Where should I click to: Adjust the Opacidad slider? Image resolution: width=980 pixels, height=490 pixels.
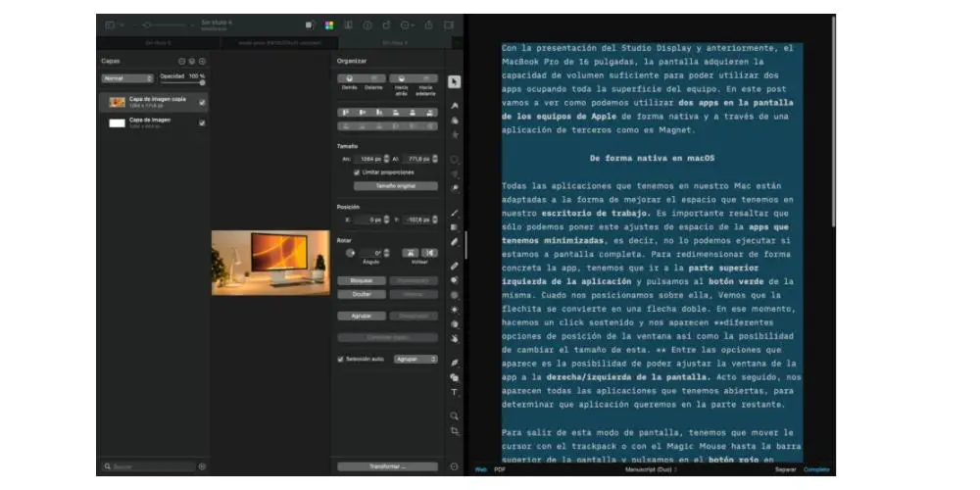[x=182, y=83]
